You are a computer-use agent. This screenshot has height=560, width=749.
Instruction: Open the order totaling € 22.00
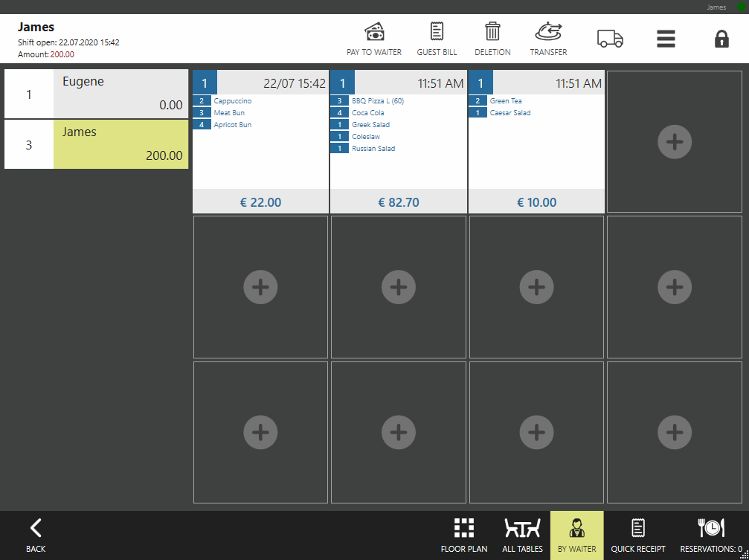260,202
